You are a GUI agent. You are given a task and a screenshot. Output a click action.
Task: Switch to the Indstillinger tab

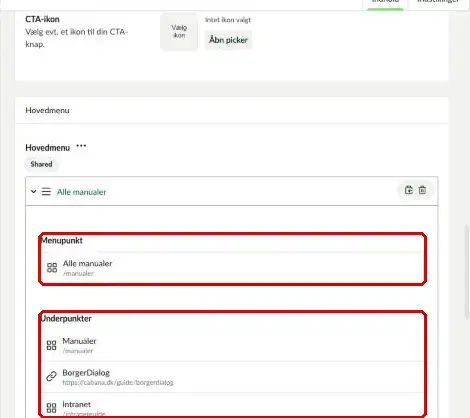(438, 2)
